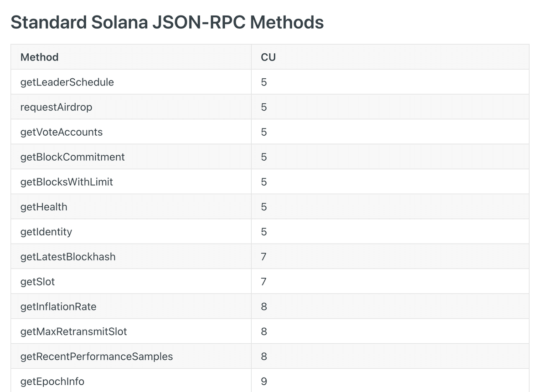The width and height of the screenshot is (547, 392).
Task: Select the getSlot method cell
Action: (x=37, y=282)
